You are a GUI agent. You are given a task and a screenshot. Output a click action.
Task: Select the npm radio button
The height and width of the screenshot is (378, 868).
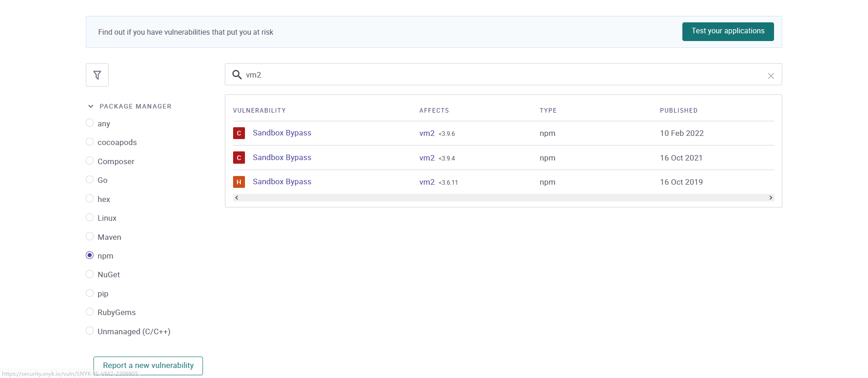point(90,255)
